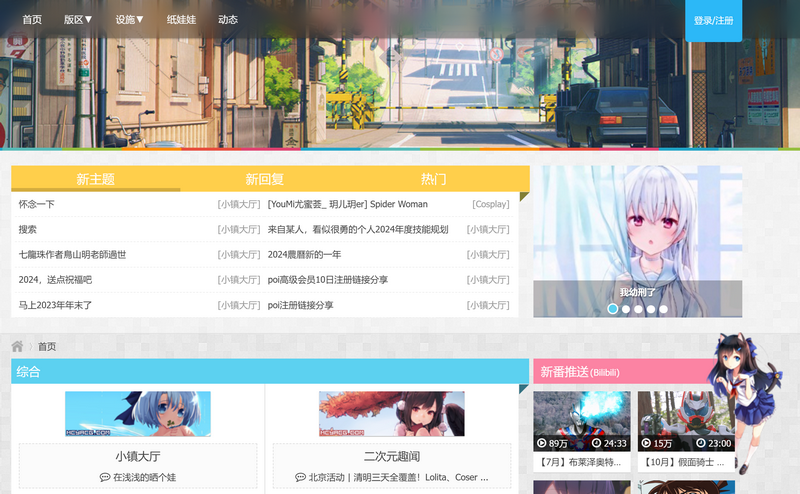Open the 二次元趣闻 forum banner image

(392, 414)
